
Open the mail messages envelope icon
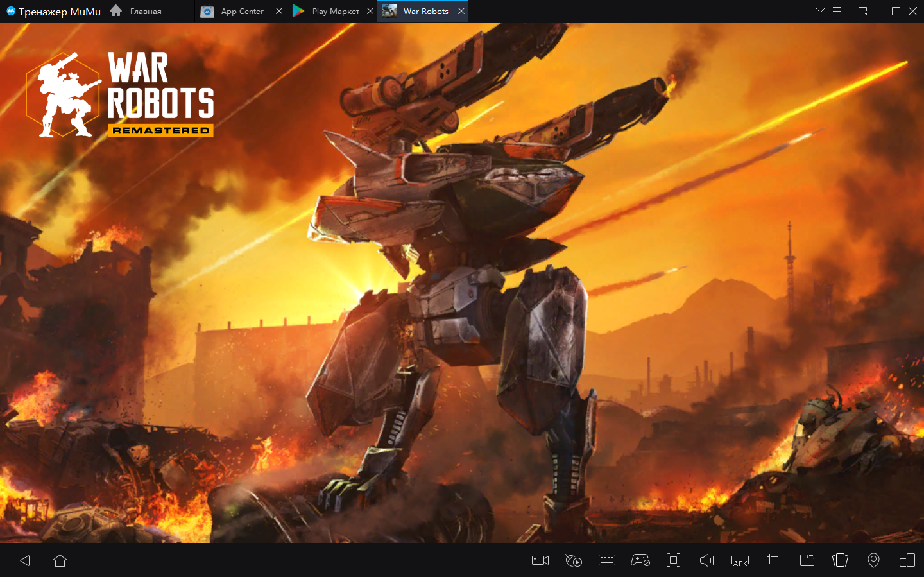point(820,11)
